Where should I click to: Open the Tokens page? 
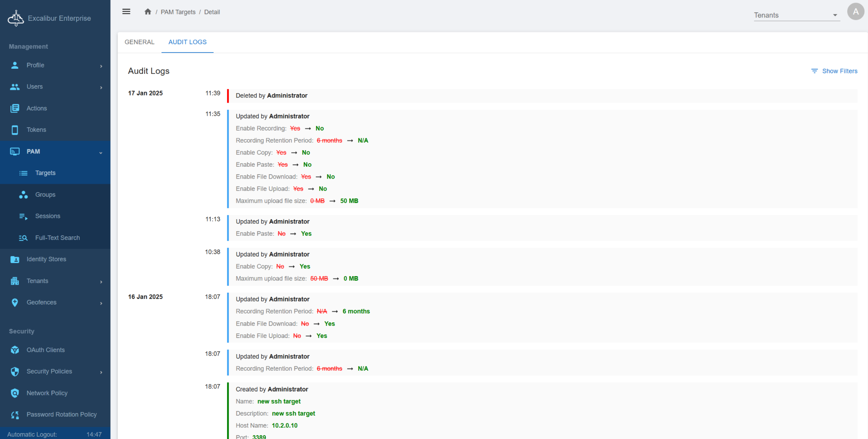55,130
